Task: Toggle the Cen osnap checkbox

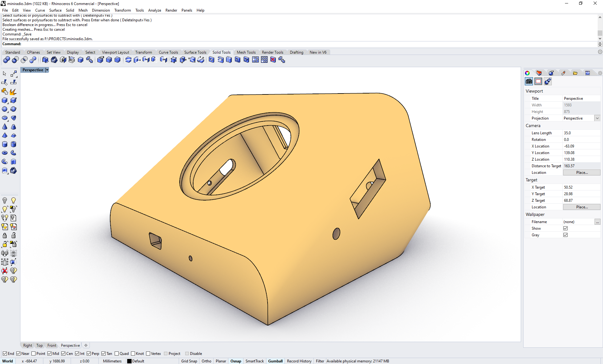Action: pos(63,354)
